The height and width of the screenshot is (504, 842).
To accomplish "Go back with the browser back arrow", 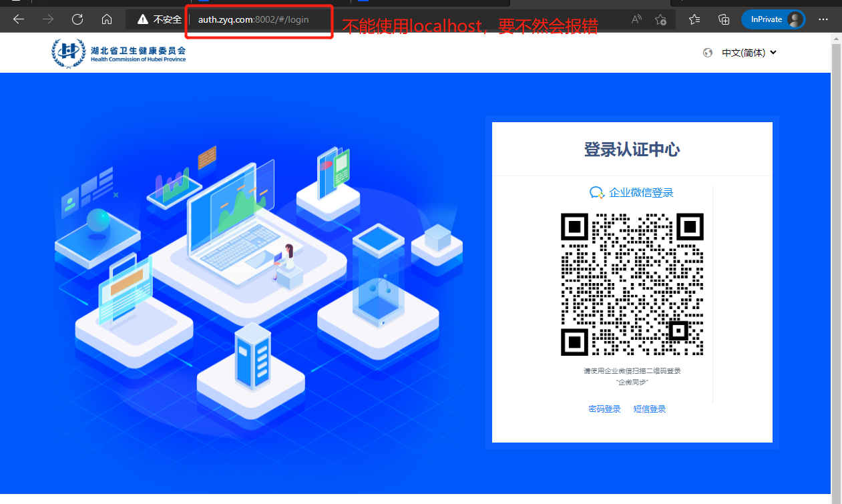I will [x=19, y=19].
